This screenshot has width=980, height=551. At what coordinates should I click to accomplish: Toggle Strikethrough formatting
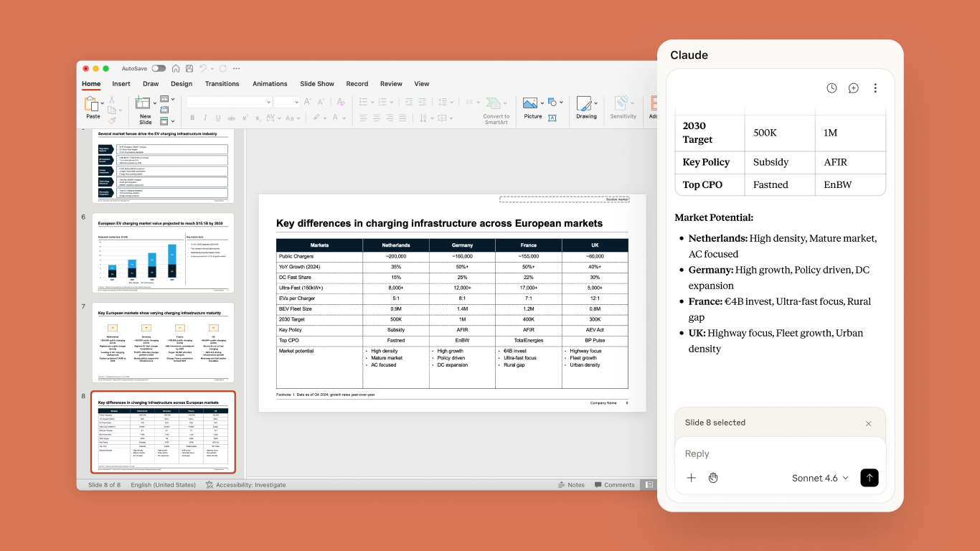[x=231, y=118]
